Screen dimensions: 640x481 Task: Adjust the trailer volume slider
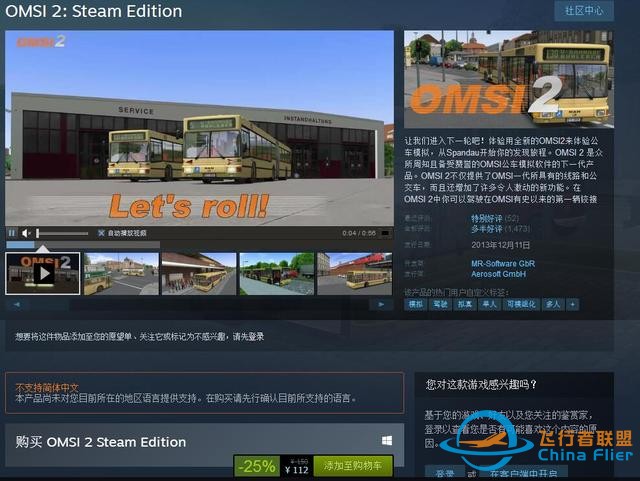(62, 234)
